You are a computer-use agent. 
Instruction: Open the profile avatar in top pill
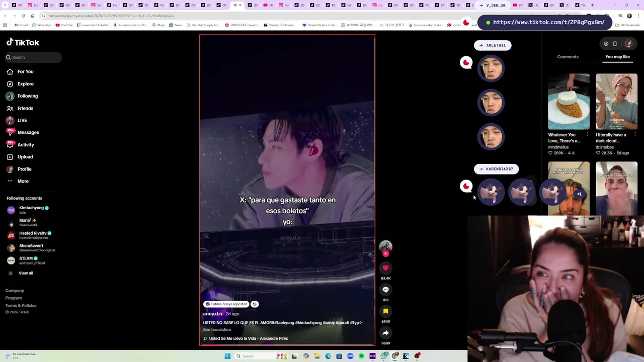(x=628, y=44)
